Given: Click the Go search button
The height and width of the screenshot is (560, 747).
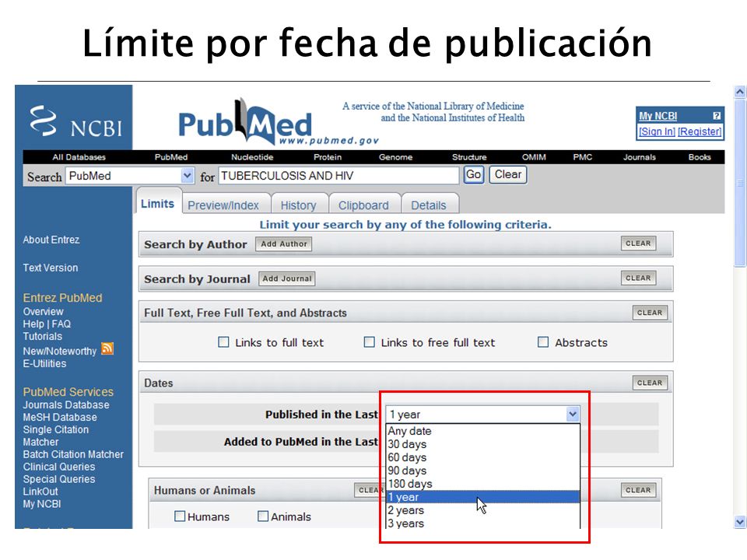Looking at the screenshot, I should (474, 175).
